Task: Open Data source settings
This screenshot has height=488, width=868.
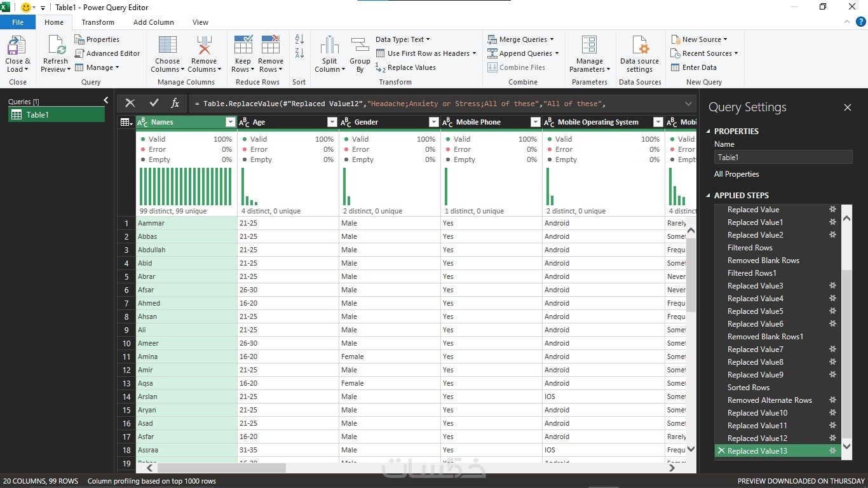Action: click(x=639, y=47)
